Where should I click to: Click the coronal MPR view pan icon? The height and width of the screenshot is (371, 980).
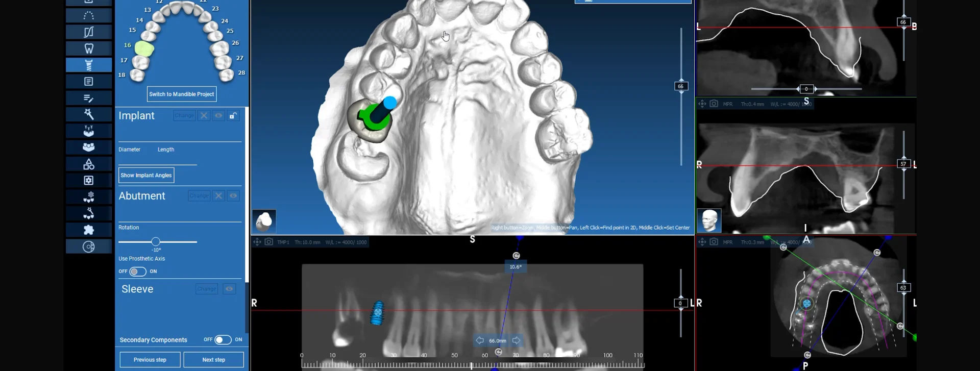click(702, 104)
